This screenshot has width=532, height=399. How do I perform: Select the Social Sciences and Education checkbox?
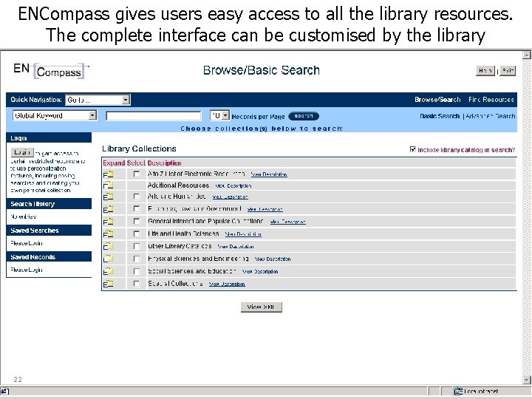click(137, 271)
